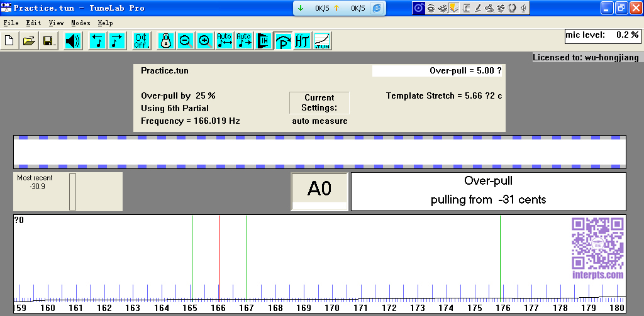Zoom in with the plus magnifier

tap(205, 41)
